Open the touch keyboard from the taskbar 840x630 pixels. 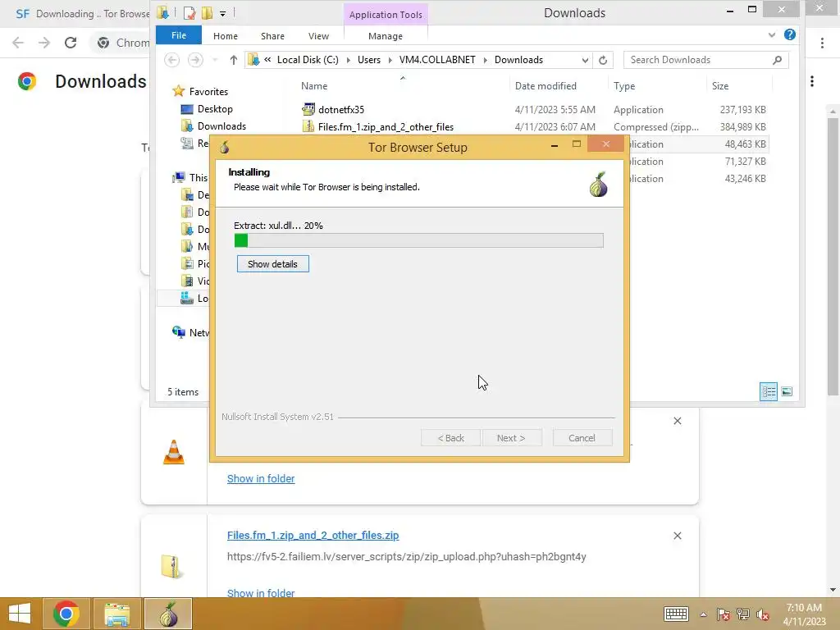(x=676, y=614)
